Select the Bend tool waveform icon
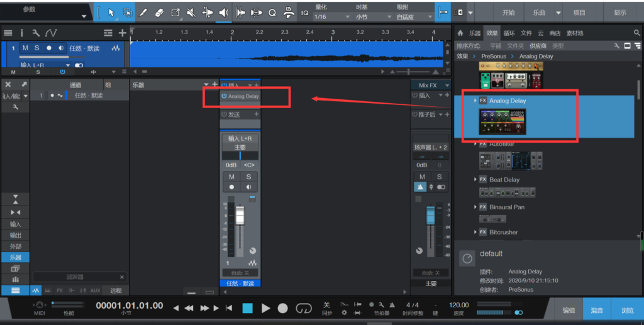 tap(208, 13)
